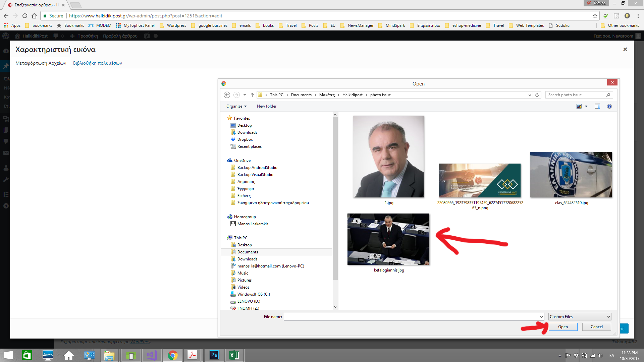Open the Custom Files type dropdown
The image size is (644, 362).
tap(580, 317)
